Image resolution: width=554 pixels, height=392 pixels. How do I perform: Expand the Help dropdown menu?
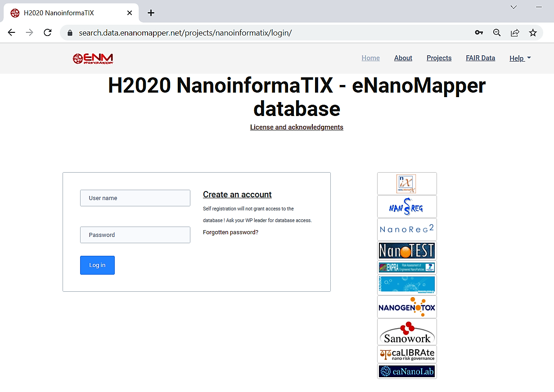pos(520,58)
